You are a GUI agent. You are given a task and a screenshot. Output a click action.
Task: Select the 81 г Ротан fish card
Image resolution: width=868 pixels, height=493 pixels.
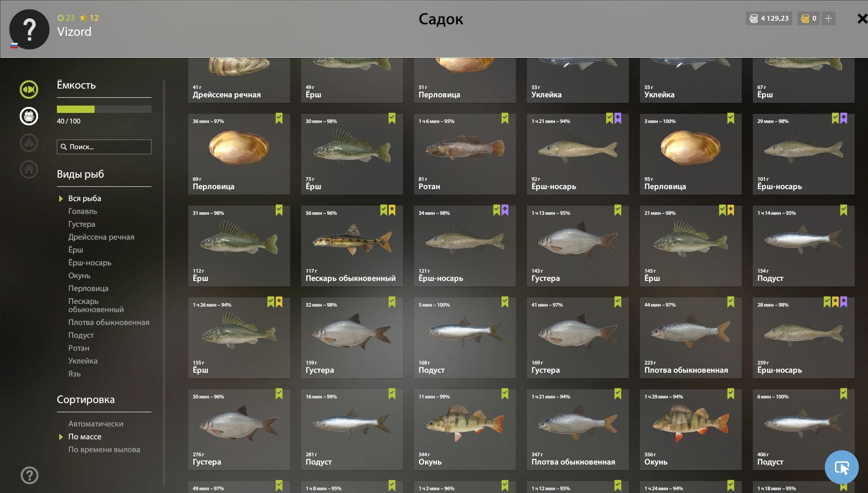[x=465, y=154]
